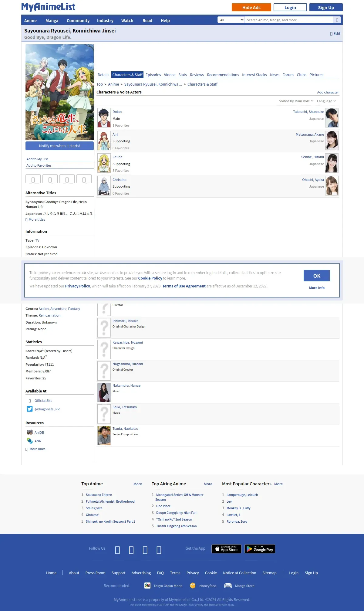Image resolution: width=364 pixels, height=611 pixels.
Task: Click Notify me when it starts button
Action: 59,146
